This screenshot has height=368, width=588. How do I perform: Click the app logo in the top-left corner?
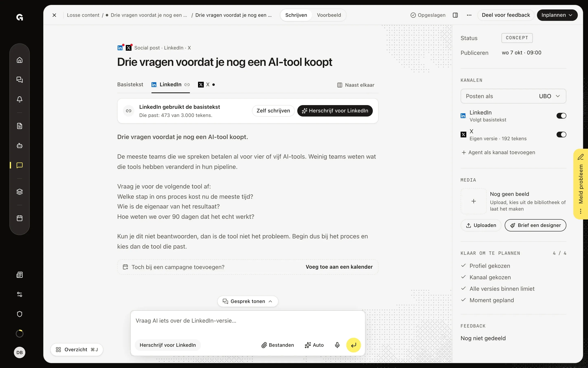[x=20, y=17]
